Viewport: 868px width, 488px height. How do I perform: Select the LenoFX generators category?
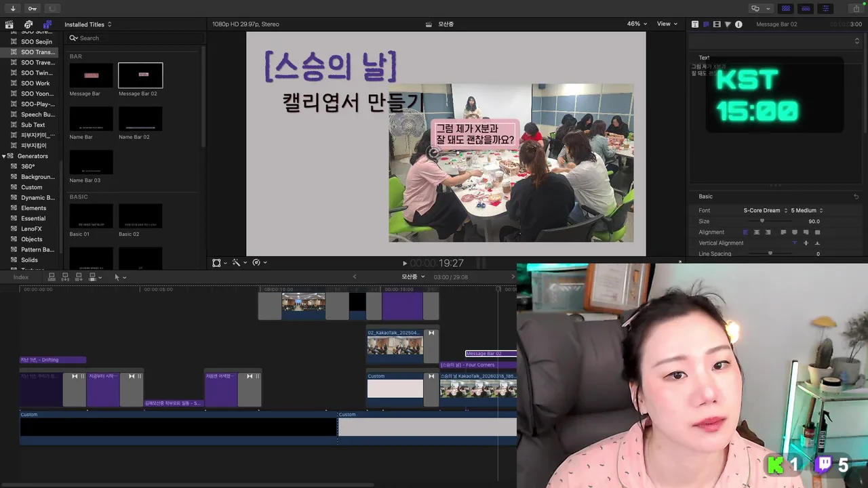(x=31, y=229)
